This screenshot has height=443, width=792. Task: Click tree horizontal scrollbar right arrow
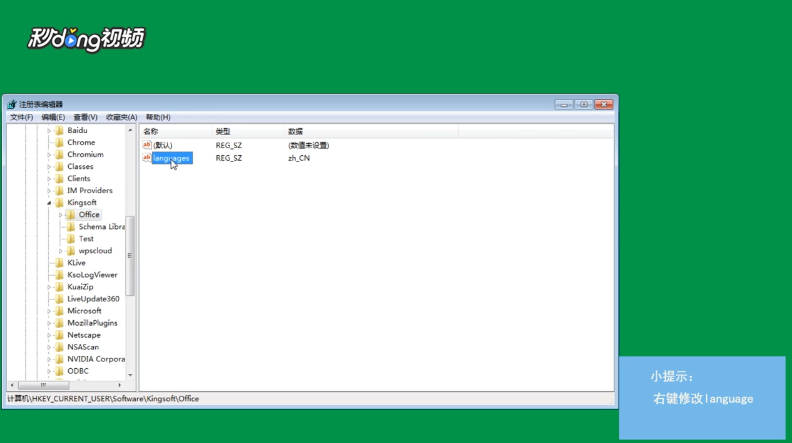tap(120, 385)
